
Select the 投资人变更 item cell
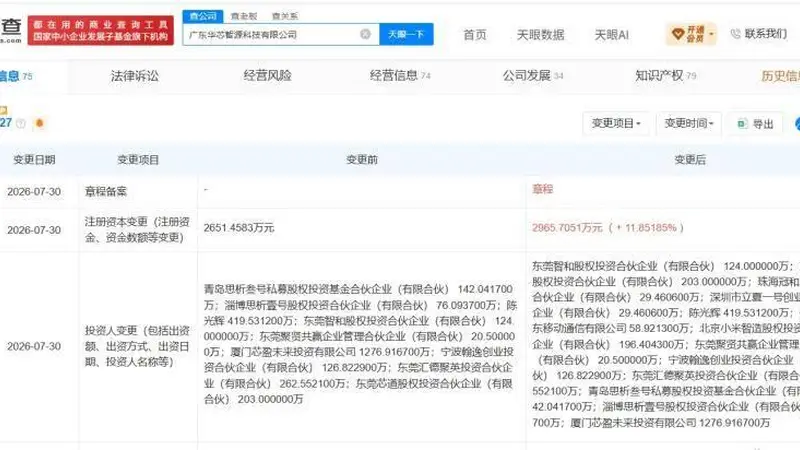click(x=137, y=346)
